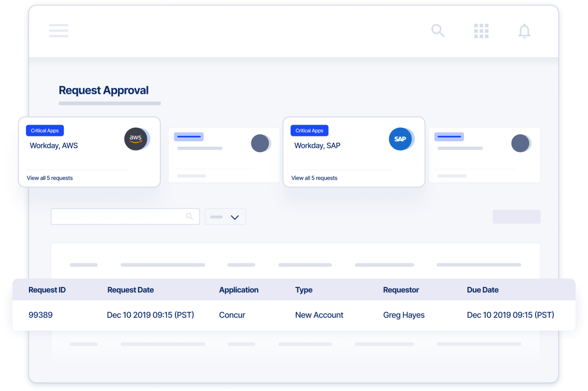Open View all 5 requests for Workday, SAP
This screenshot has height=391, width=588.
click(314, 178)
